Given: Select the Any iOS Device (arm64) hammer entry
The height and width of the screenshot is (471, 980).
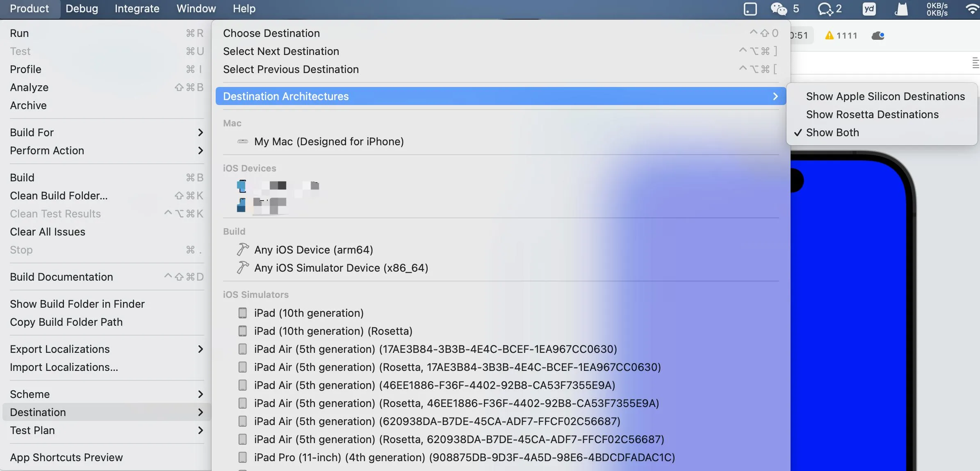Looking at the screenshot, I should pyautogui.click(x=313, y=250).
